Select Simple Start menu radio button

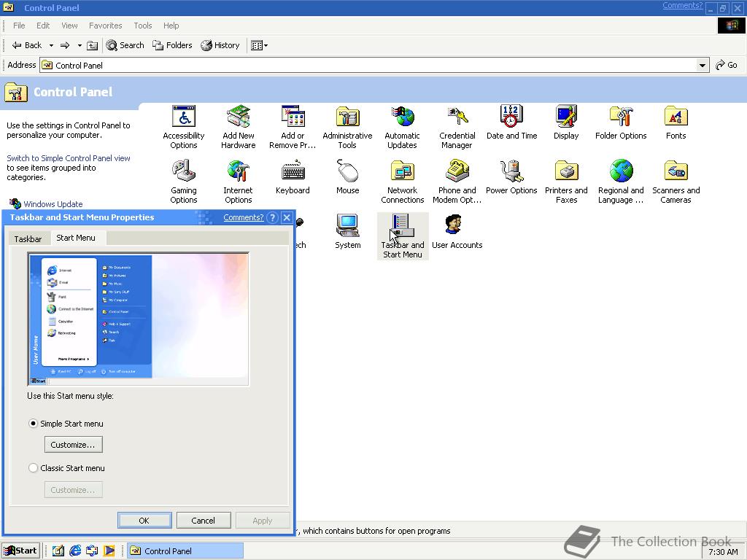click(33, 424)
